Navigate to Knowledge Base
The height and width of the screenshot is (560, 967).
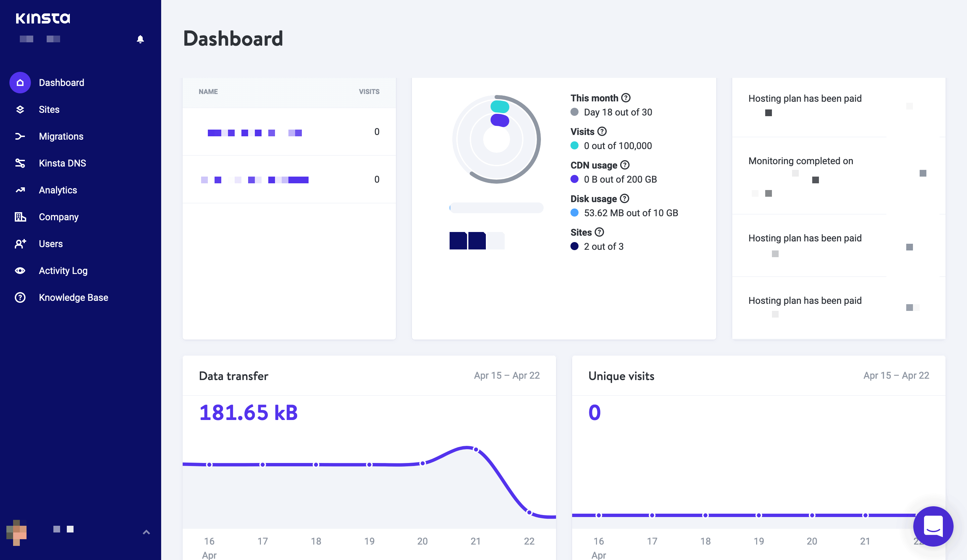tap(73, 297)
